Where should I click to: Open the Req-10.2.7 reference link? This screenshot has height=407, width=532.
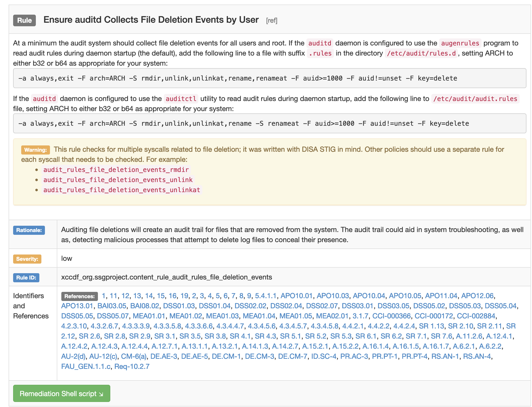[x=132, y=366]
